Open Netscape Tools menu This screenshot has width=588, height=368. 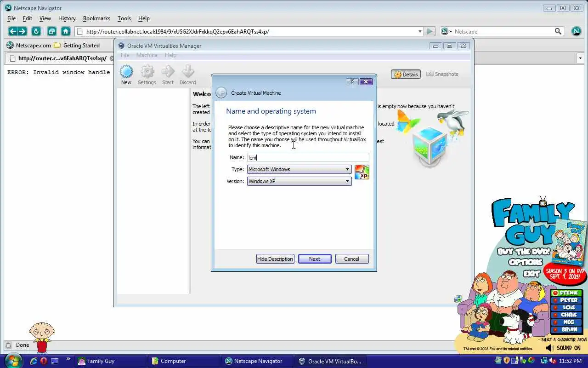(x=124, y=18)
